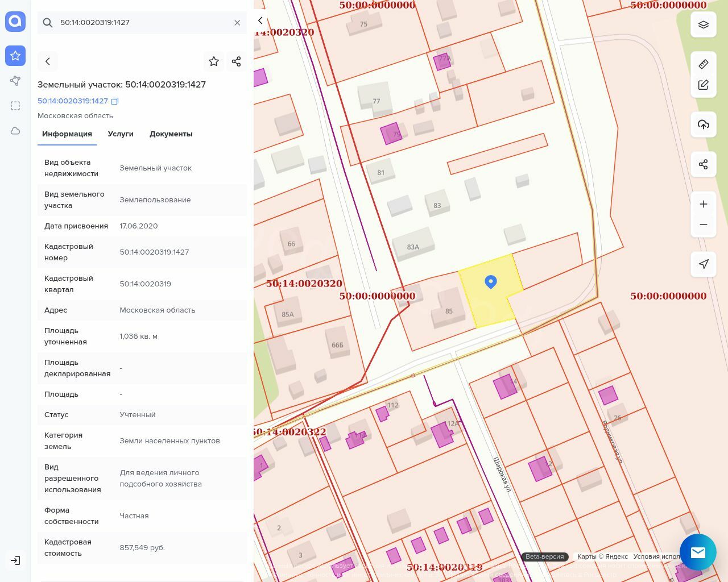Go back from parcel details
The height and width of the screenshot is (582, 728).
(48, 61)
